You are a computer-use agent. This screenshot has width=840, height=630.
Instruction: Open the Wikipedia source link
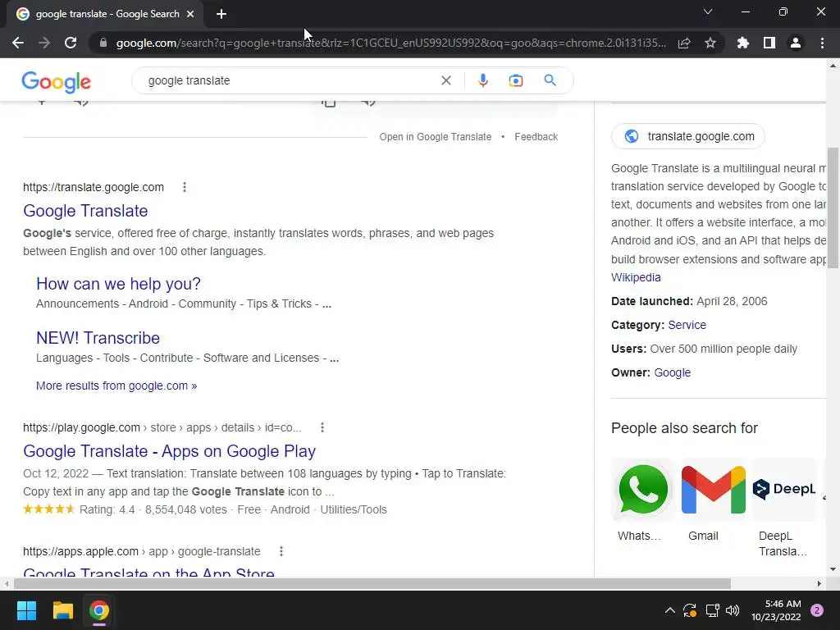point(636,277)
